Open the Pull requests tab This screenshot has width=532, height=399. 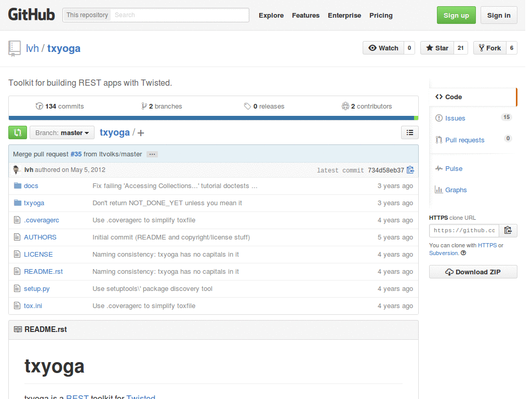click(x=473, y=140)
